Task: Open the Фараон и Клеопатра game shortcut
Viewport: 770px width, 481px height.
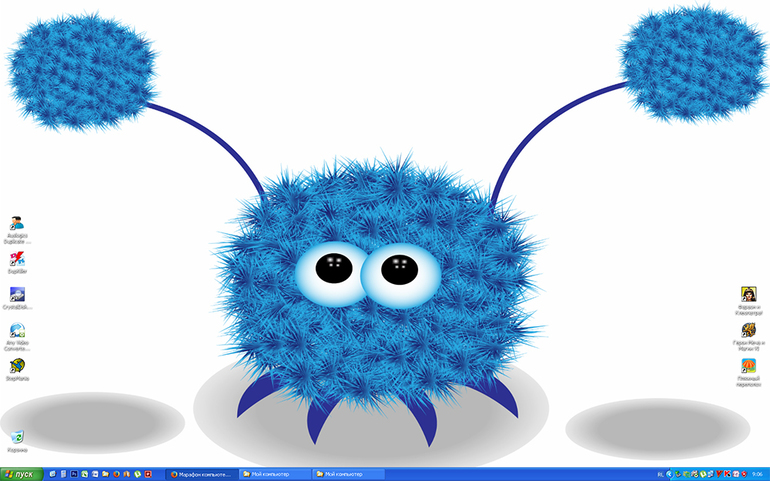Action: [748, 295]
